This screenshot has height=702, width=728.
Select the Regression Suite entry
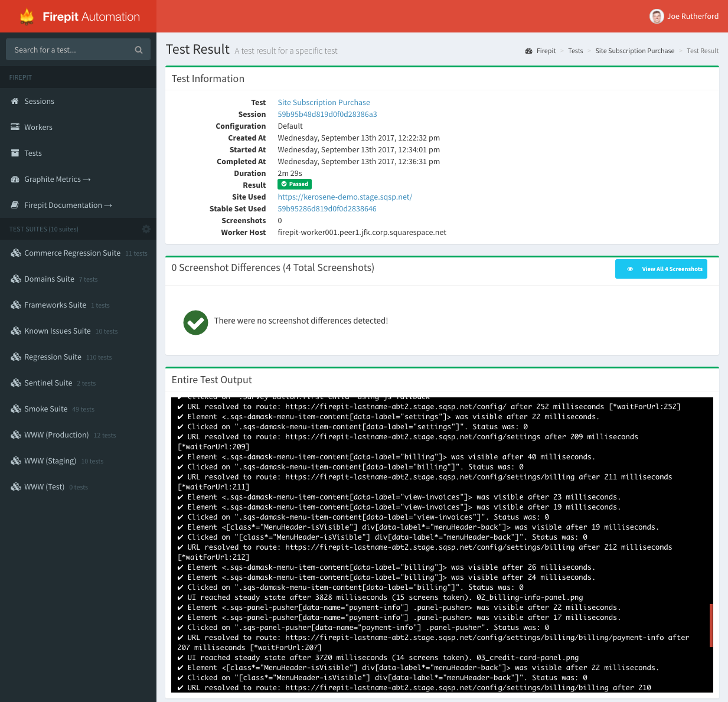point(78,357)
